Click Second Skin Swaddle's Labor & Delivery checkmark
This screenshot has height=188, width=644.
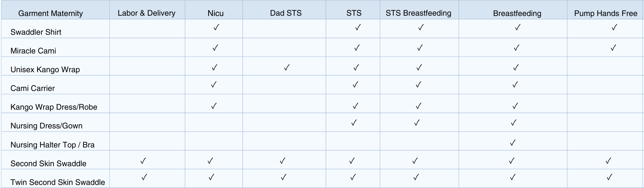coord(143,160)
